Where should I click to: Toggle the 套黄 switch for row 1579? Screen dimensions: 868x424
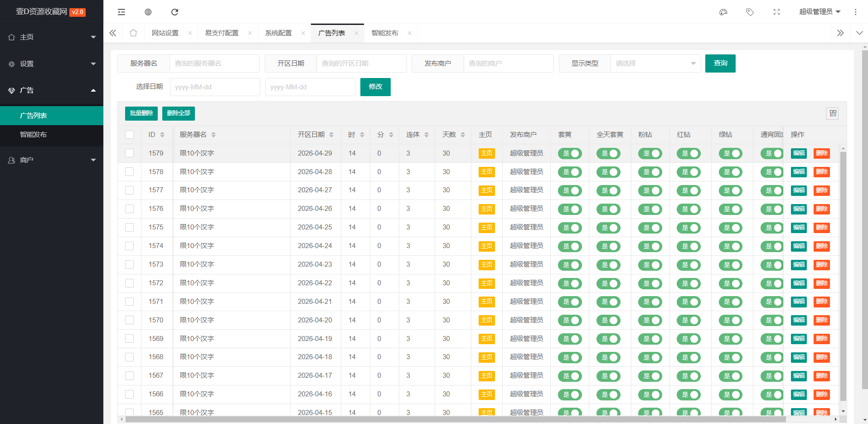point(570,154)
